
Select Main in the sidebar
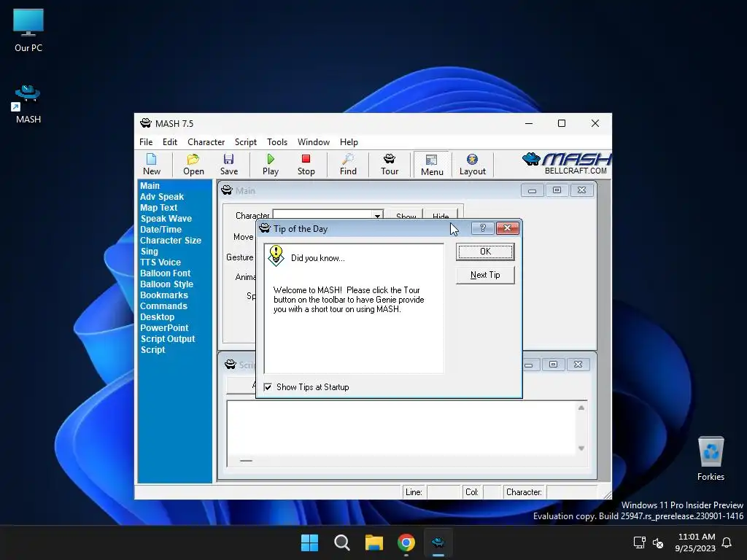pos(150,186)
